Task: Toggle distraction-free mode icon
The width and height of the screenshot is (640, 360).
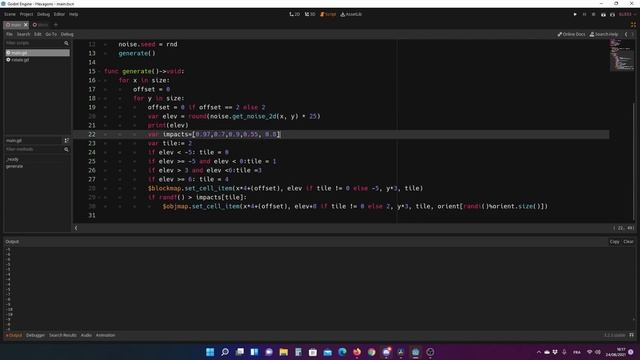Action: point(633,25)
